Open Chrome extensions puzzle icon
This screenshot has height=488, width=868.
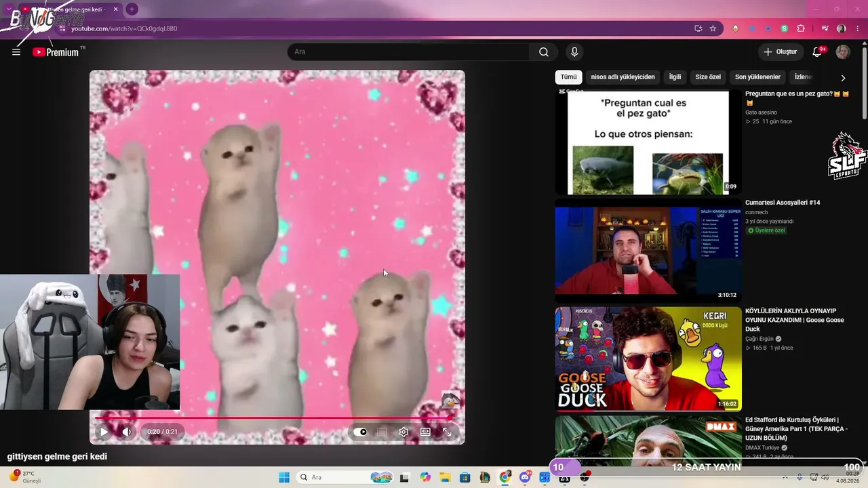click(801, 28)
